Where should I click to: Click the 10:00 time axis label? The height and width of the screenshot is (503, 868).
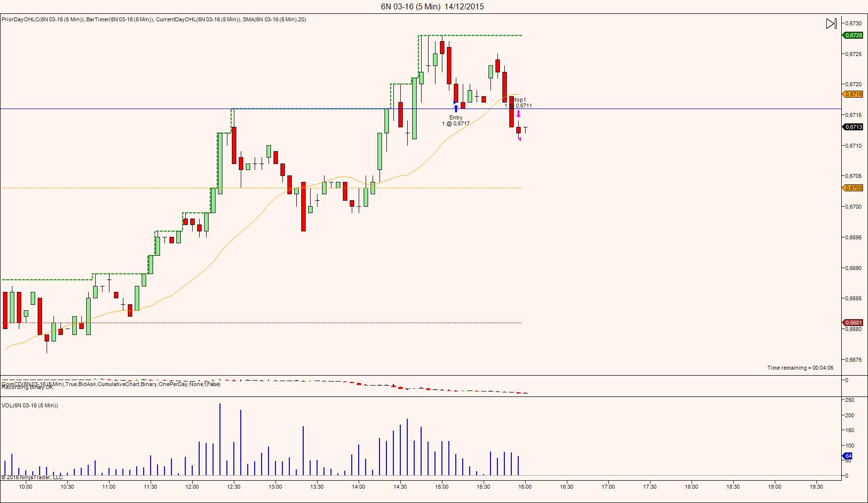coord(25,487)
